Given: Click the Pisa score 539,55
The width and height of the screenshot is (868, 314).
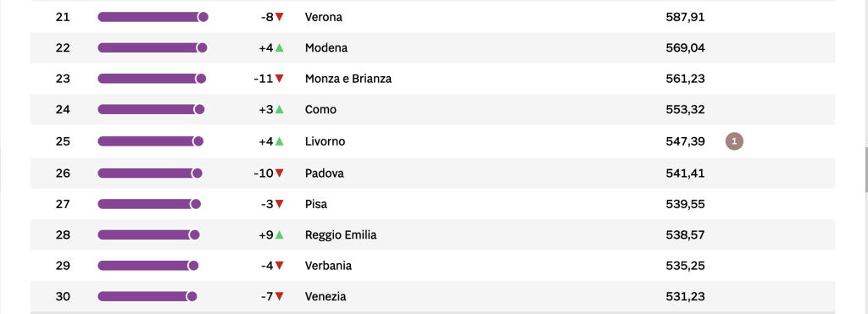Looking at the screenshot, I should click(x=685, y=204).
